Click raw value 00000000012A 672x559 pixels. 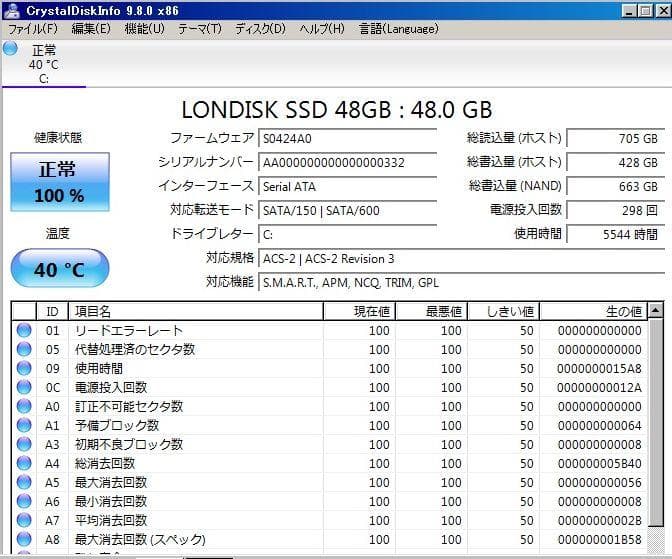point(599,388)
